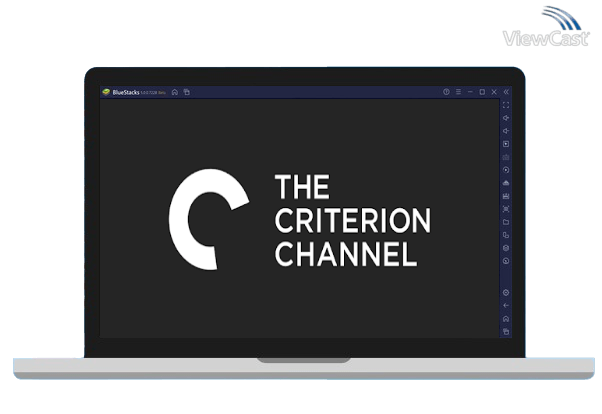
Task: Open the dimmed keyboard controls icon
Action: tap(506, 157)
